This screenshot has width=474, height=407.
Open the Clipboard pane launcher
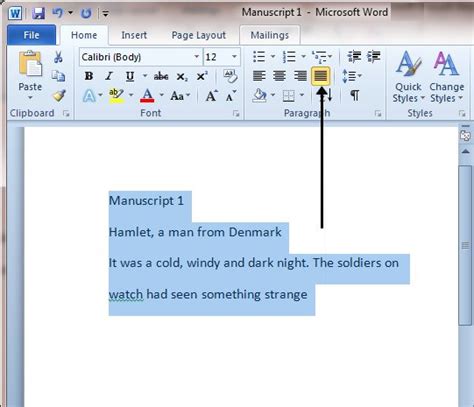click(66, 114)
